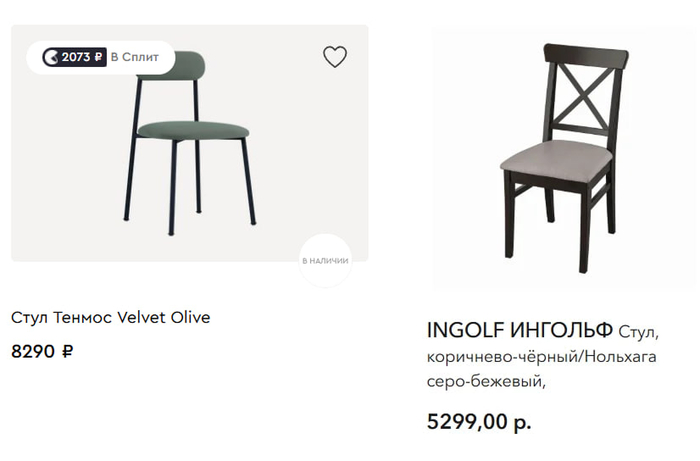Click the black Split logo icon
The image size is (700, 461).
[50, 57]
